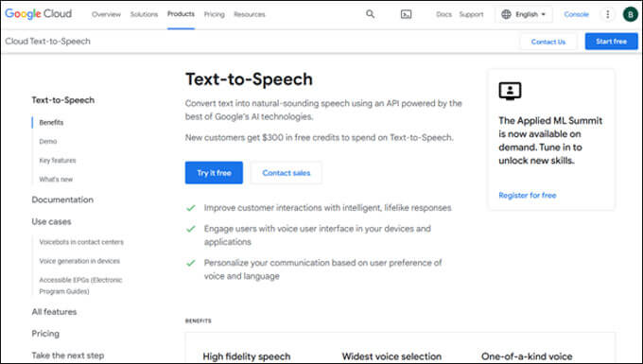Open Take the next step section
643x364 pixels.
68,355
